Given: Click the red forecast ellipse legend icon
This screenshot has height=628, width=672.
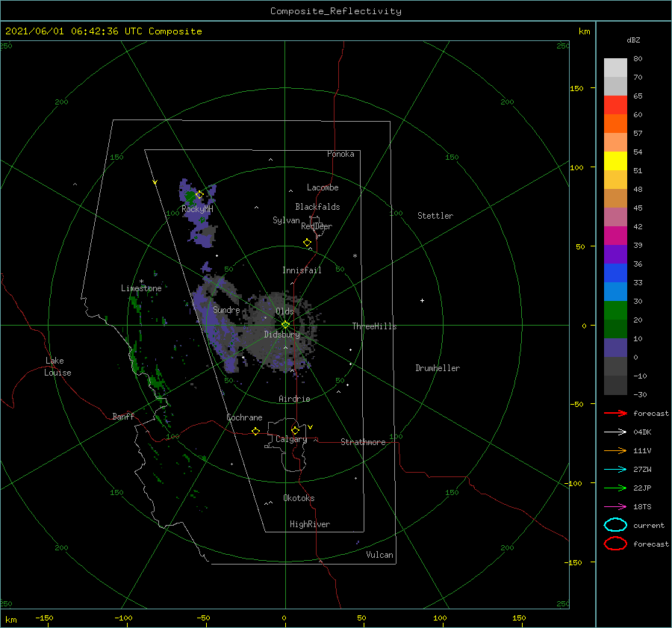Looking at the screenshot, I should (615, 544).
